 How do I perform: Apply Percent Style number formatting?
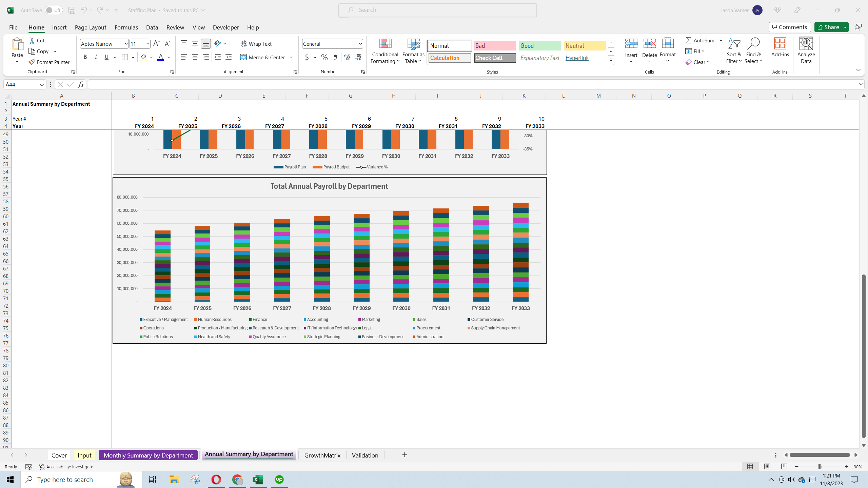[x=324, y=57]
